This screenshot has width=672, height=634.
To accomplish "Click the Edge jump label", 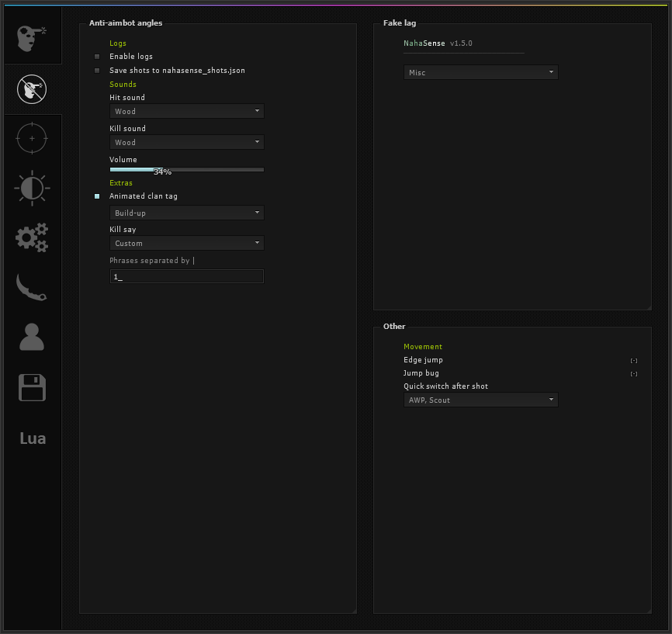I will [423, 360].
